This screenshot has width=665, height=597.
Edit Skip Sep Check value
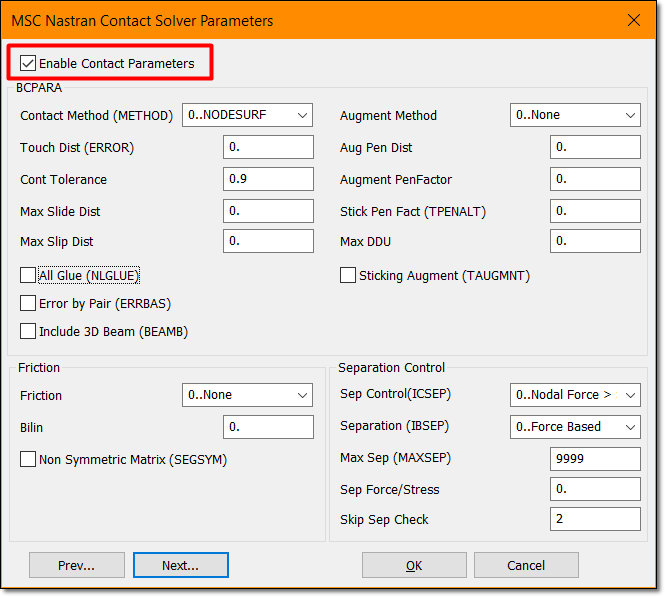tap(595, 519)
